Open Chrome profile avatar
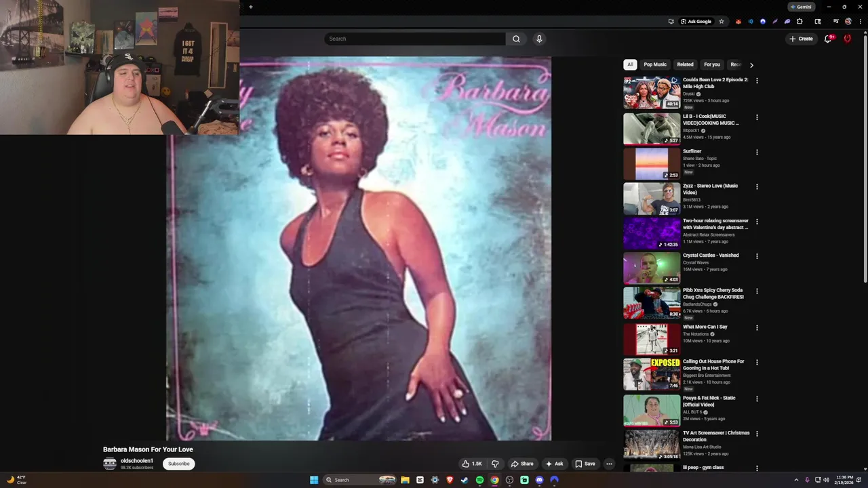This screenshot has width=868, height=488. click(848, 21)
